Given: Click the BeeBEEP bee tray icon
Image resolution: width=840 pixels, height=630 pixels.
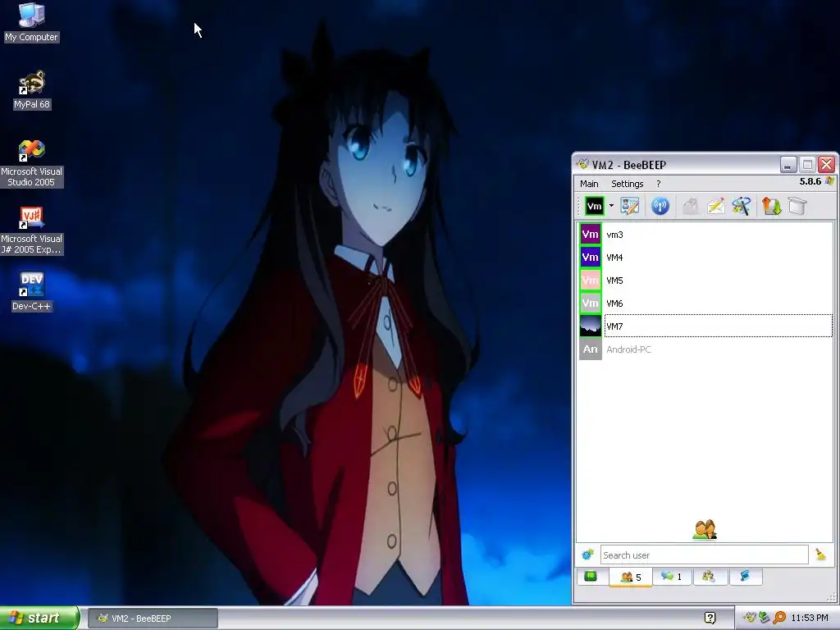Looking at the screenshot, I should click(x=750, y=618).
